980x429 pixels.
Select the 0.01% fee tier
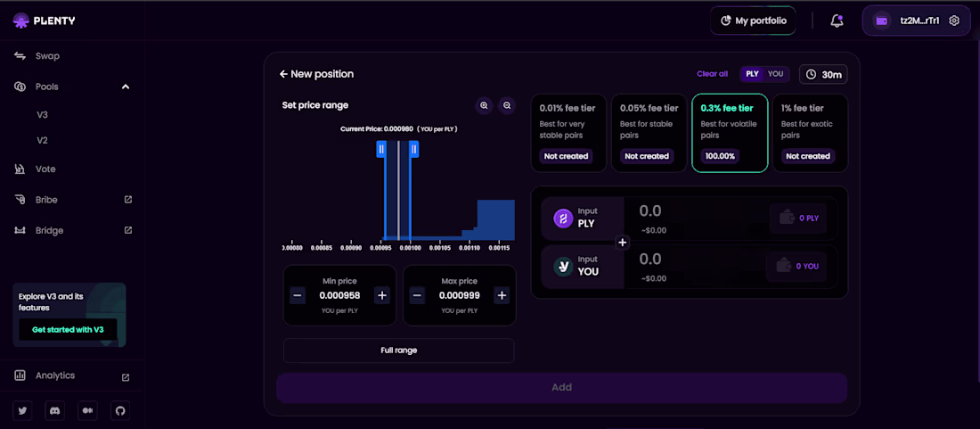coord(568,133)
